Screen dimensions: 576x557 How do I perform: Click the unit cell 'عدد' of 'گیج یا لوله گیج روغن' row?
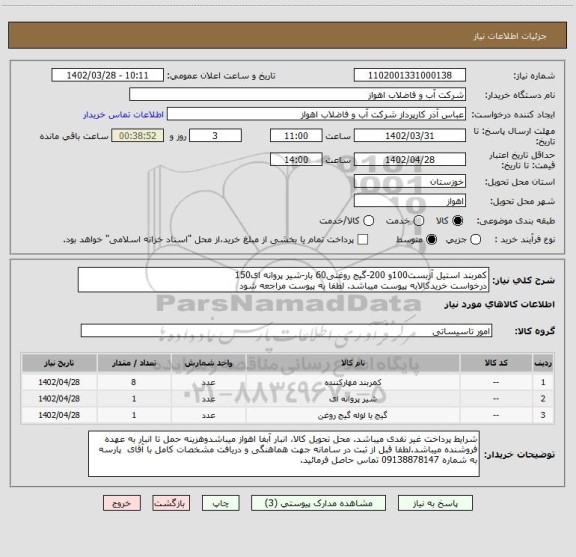[x=208, y=415]
